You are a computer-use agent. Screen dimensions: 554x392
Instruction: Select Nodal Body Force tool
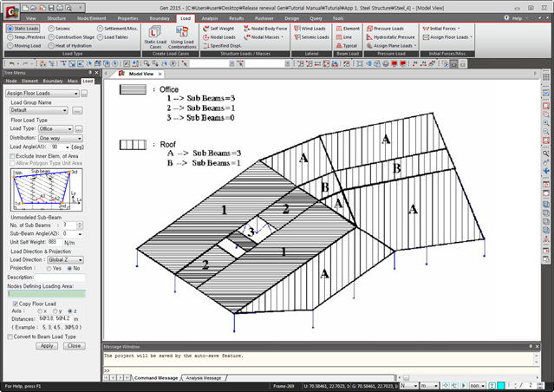[265, 29]
